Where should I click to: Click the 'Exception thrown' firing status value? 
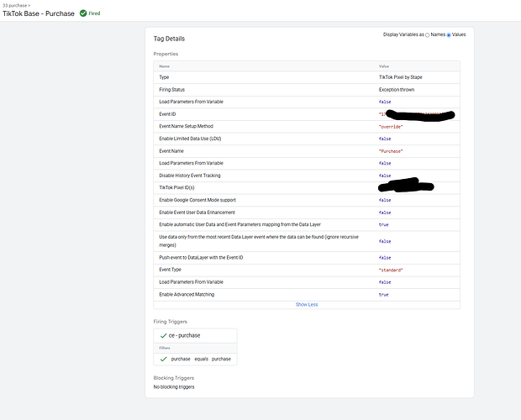pos(397,90)
